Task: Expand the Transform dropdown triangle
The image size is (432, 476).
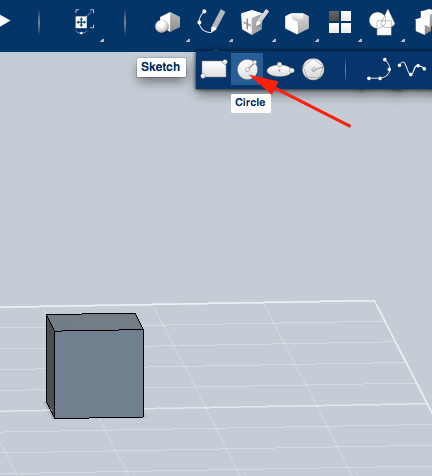Action: pos(102,40)
